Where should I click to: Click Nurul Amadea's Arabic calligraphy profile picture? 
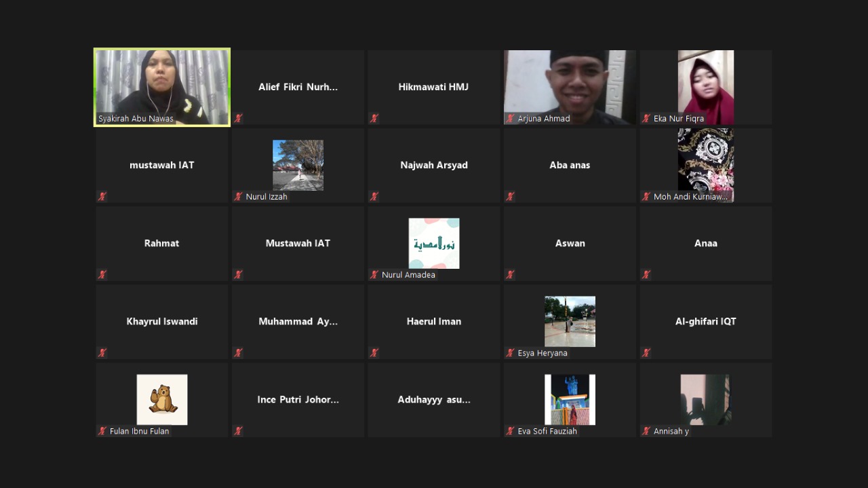point(434,243)
